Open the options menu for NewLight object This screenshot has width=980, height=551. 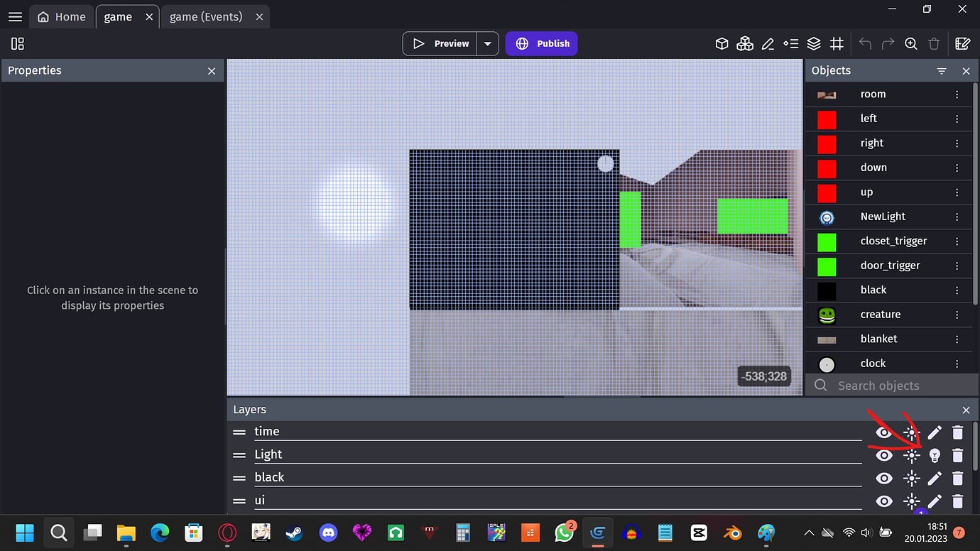point(957,217)
